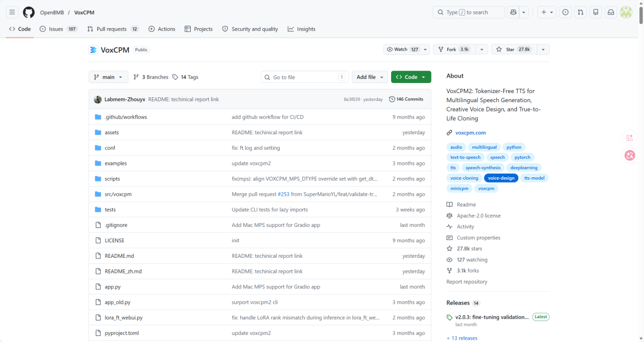The height and width of the screenshot is (342, 644).
Task: Open the user avatar menu
Action: 626,13
